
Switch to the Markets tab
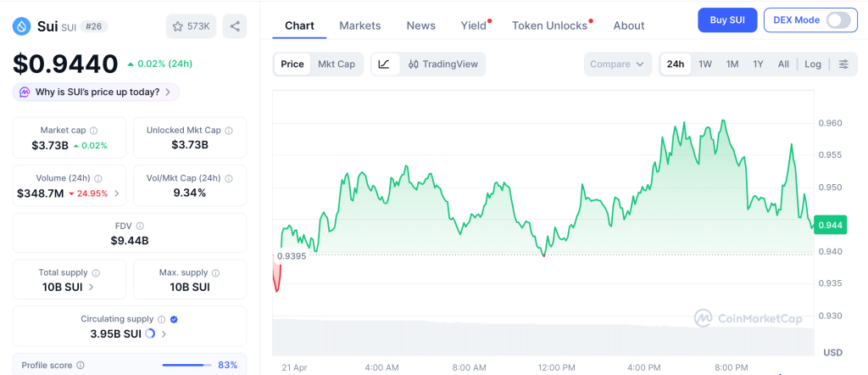pos(360,25)
